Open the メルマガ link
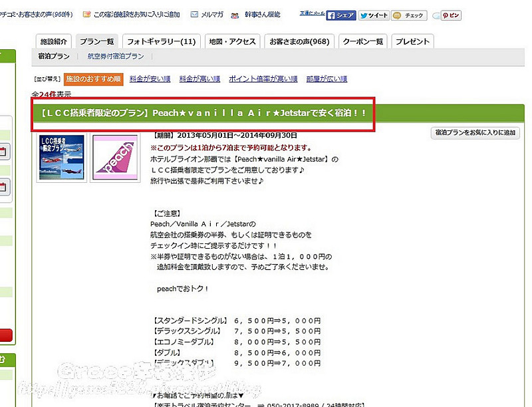The width and height of the screenshot is (532, 407). click(x=212, y=15)
